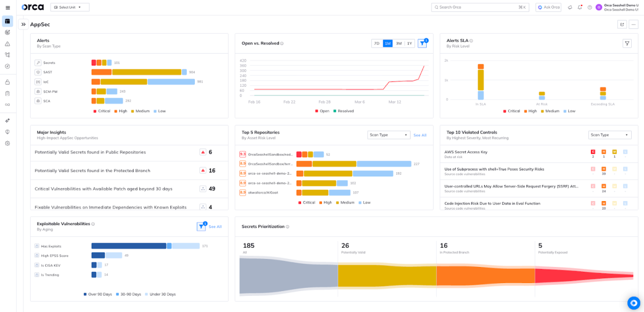
Task: Select the dashboard icon in the left sidebar
Action: [8, 21]
